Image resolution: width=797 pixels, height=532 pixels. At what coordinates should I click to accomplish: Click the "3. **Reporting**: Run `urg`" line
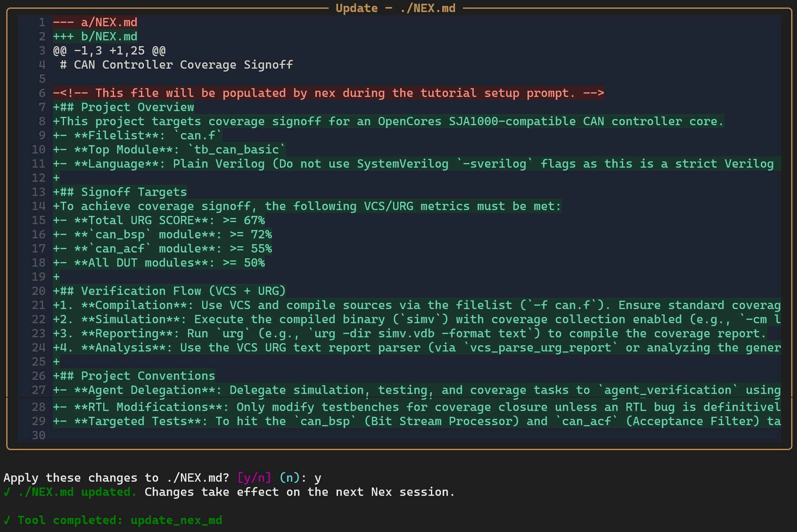(410, 334)
